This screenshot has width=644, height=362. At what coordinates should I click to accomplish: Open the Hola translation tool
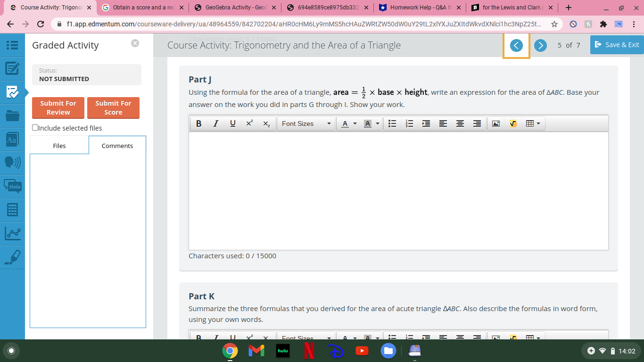point(12,186)
